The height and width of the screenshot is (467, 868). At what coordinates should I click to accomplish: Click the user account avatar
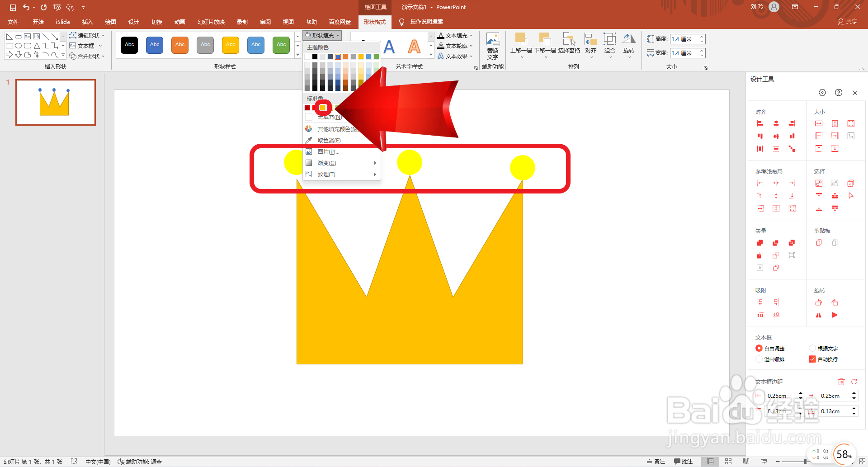pos(774,7)
